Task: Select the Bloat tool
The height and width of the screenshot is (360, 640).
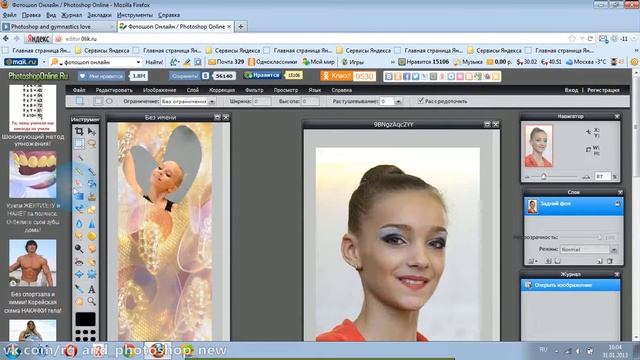Action: point(79,274)
